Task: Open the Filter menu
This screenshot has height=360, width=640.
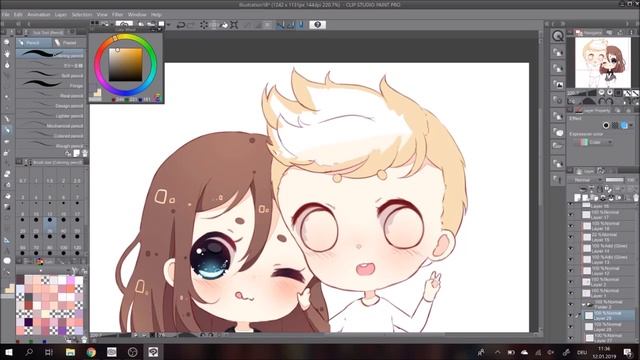Action: [x=118, y=15]
